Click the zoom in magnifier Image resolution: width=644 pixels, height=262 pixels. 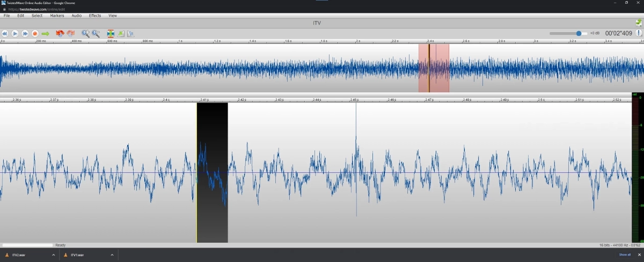85,33
